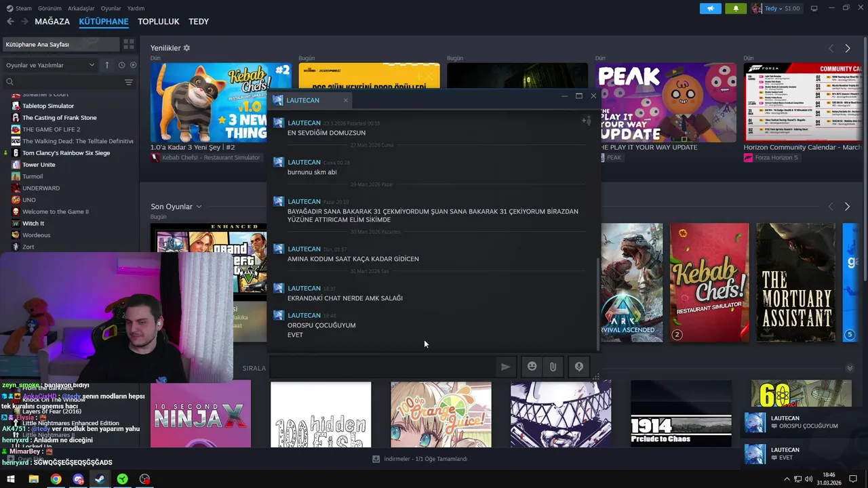
Task: Advance Son Oyunlar carousel to the right
Action: (848, 206)
